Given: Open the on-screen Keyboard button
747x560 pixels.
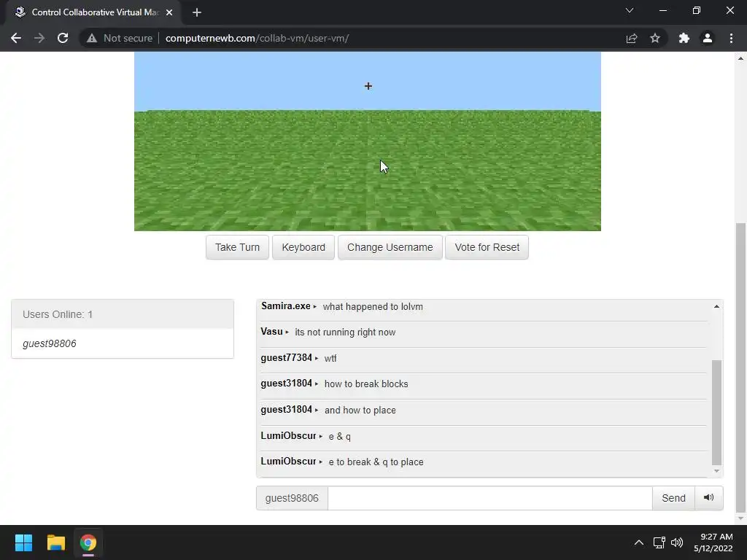Looking at the screenshot, I should tap(303, 247).
